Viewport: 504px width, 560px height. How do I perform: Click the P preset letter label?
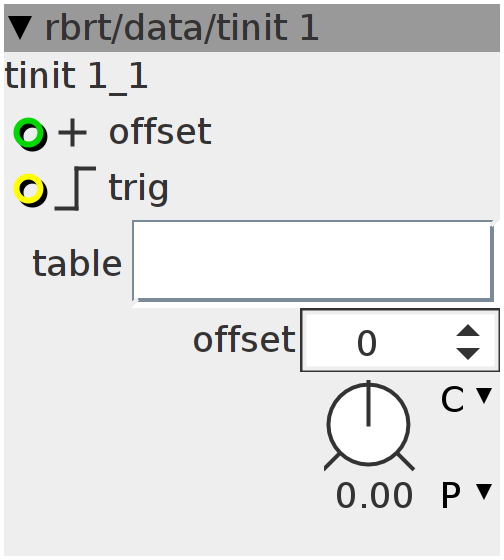[451, 495]
